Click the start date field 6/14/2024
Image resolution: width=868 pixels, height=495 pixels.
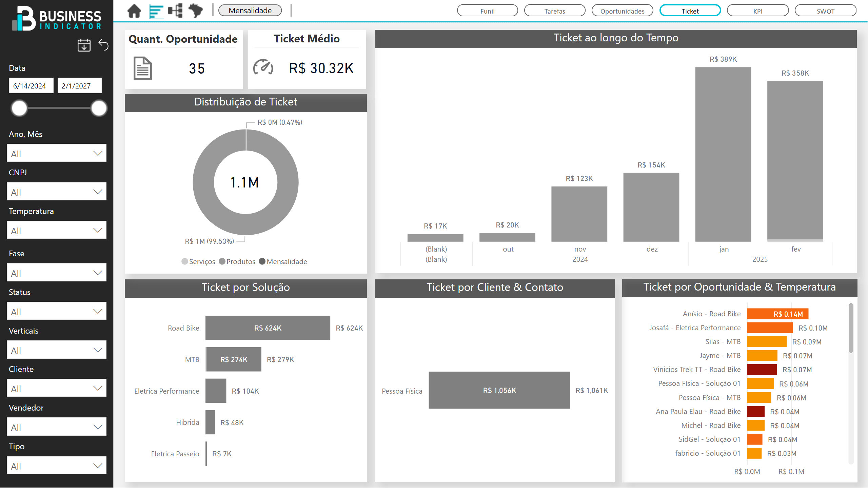[x=31, y=86]
